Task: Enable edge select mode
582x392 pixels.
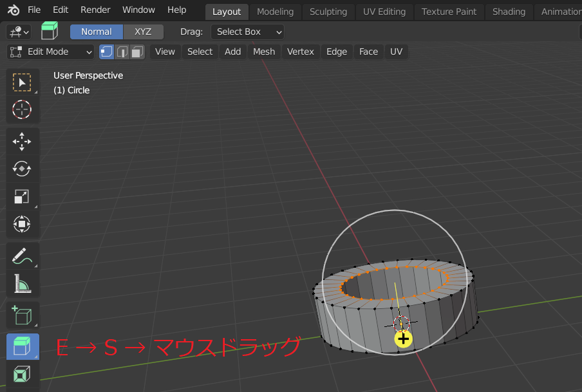Action: pyautogui.click(x=122, y=52)
